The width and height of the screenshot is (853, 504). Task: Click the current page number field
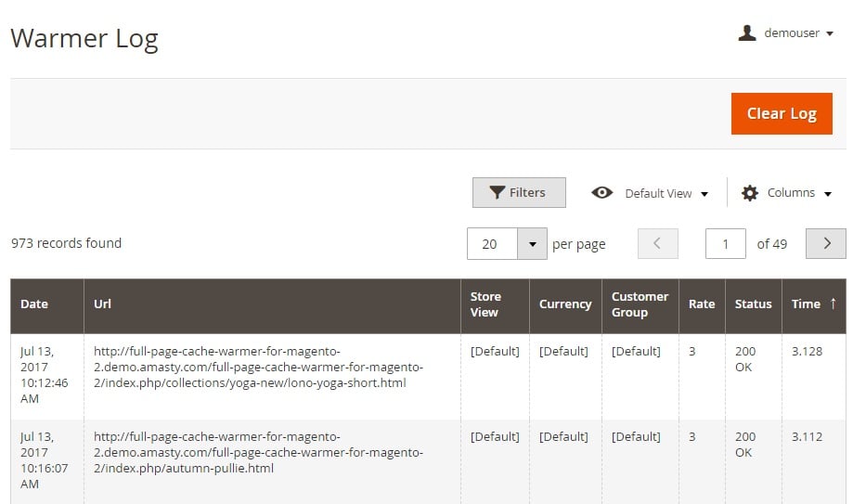[x=725, y=243]
